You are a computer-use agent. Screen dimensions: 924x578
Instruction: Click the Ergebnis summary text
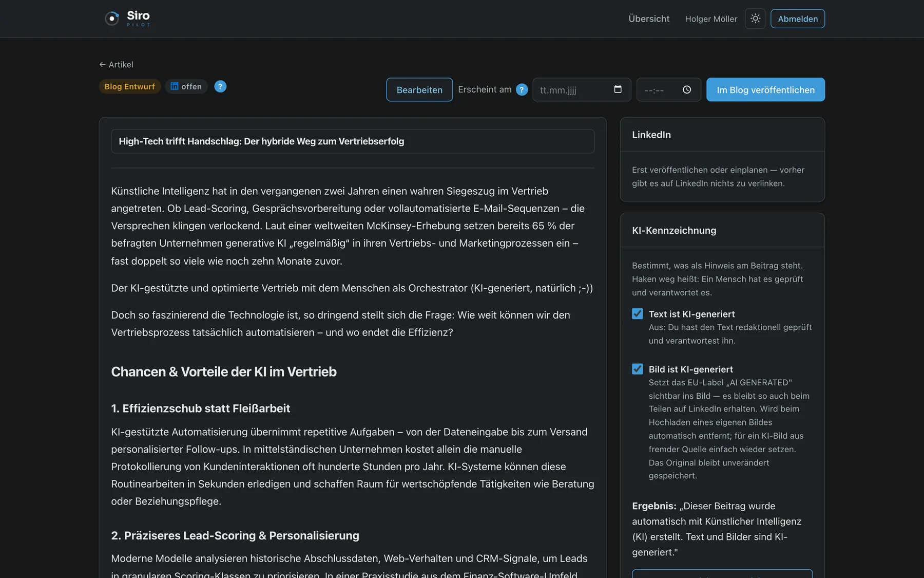(x=717, y=529)
